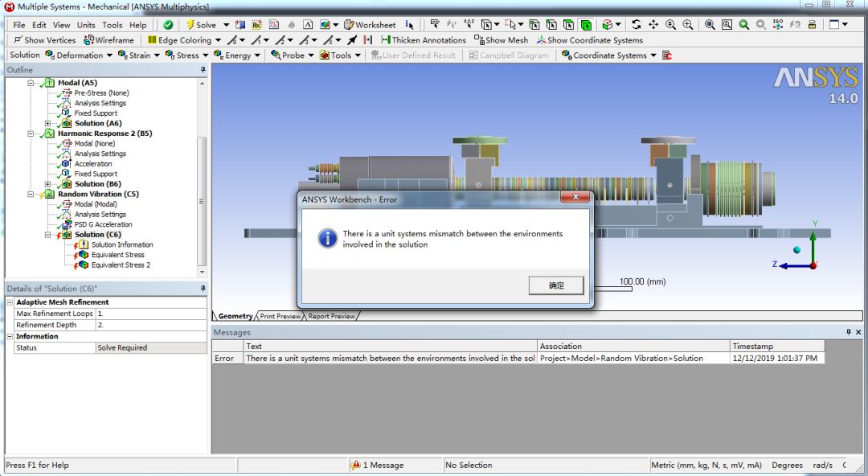The image size is (868, 476).
Task: Click the edge direction arrow icon
Action: 352,40
